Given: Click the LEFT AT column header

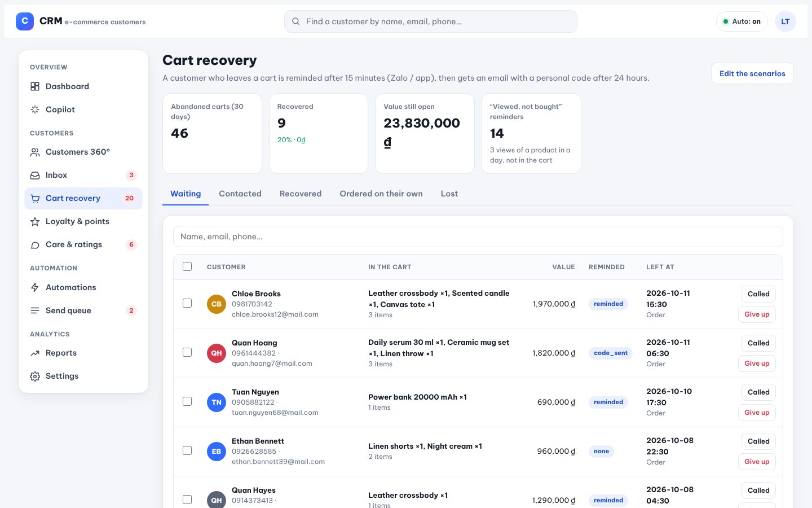Looking at the screenshot, I should point(660,267).
